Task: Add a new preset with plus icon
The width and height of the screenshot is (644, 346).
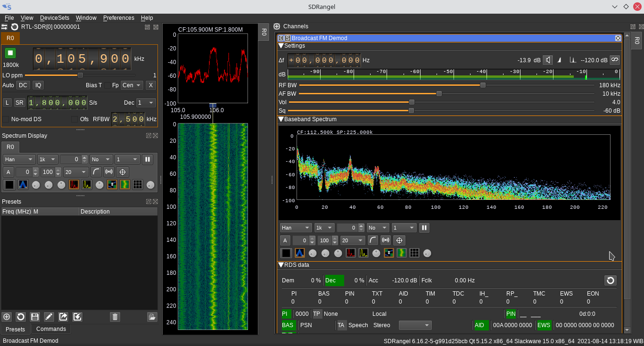Action: tap(7, 317)
